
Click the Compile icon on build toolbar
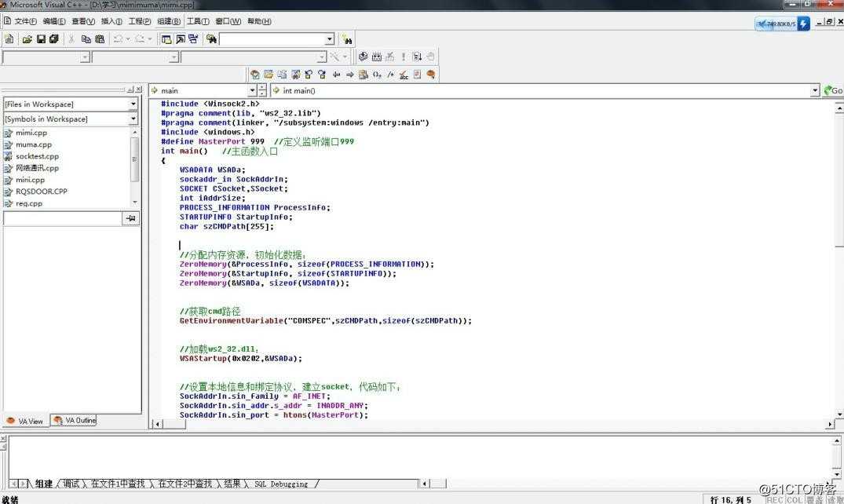tap(364, 57)
